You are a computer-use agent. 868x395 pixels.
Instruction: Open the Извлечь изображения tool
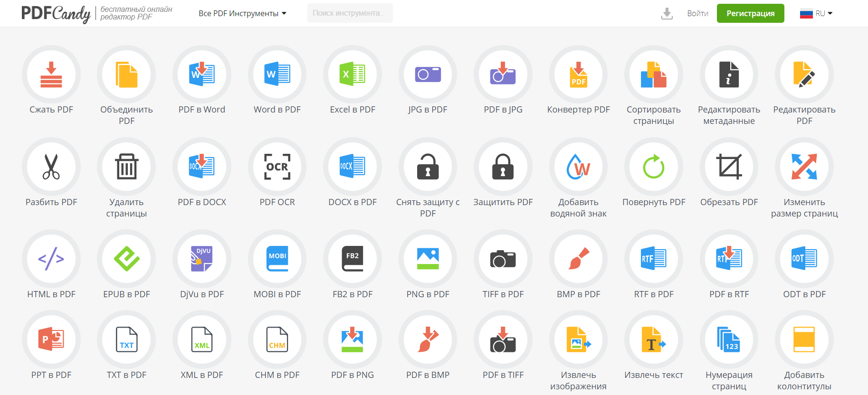[x=579, y=339]
